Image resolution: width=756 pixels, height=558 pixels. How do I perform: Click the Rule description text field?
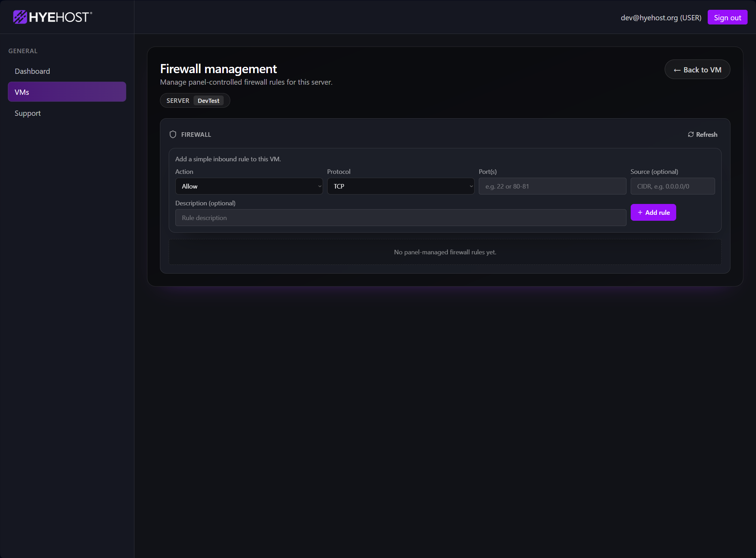click(400, 218)
